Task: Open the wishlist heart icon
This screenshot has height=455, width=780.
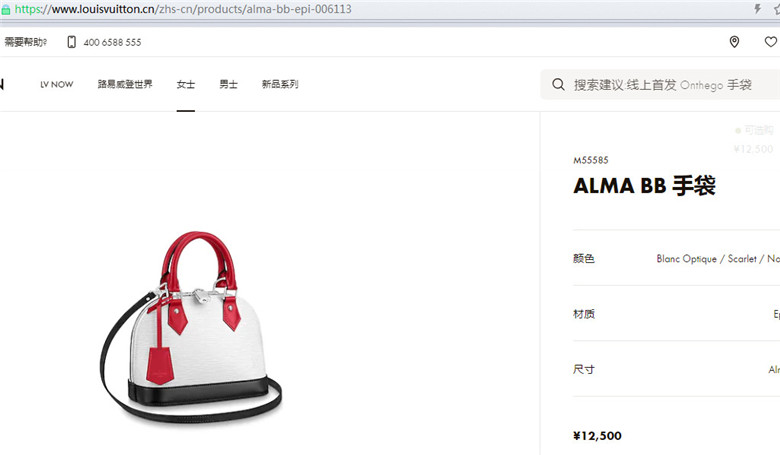Action: coord(771,42)
